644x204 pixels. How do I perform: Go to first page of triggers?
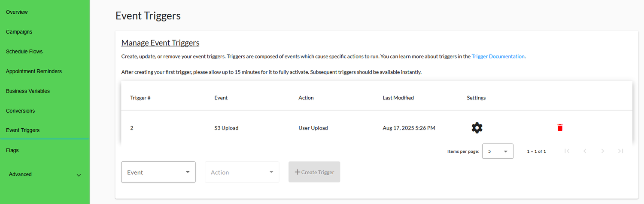tap(567, 151)
